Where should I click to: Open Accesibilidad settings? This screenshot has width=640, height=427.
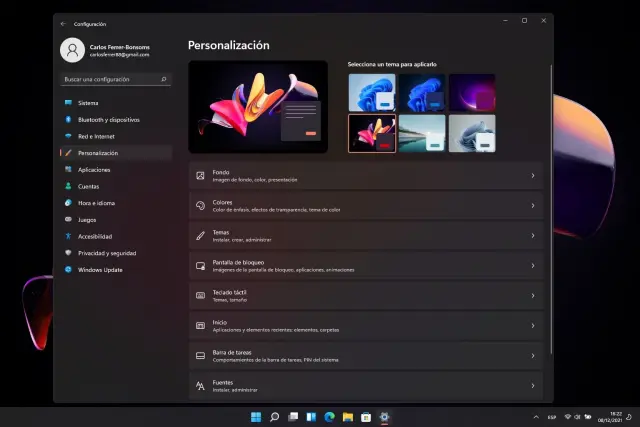tap(95, 236)
